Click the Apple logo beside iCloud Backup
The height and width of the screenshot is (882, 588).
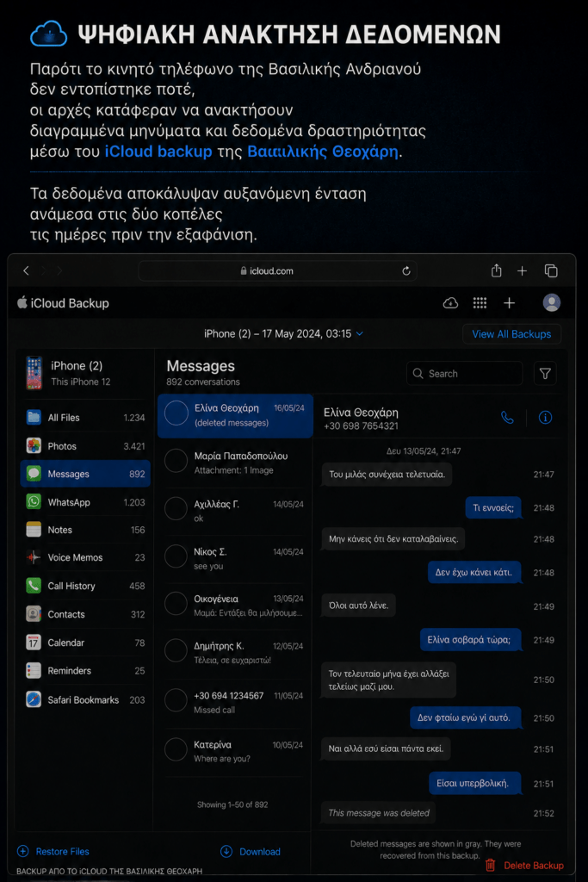(x=22, y=302)
